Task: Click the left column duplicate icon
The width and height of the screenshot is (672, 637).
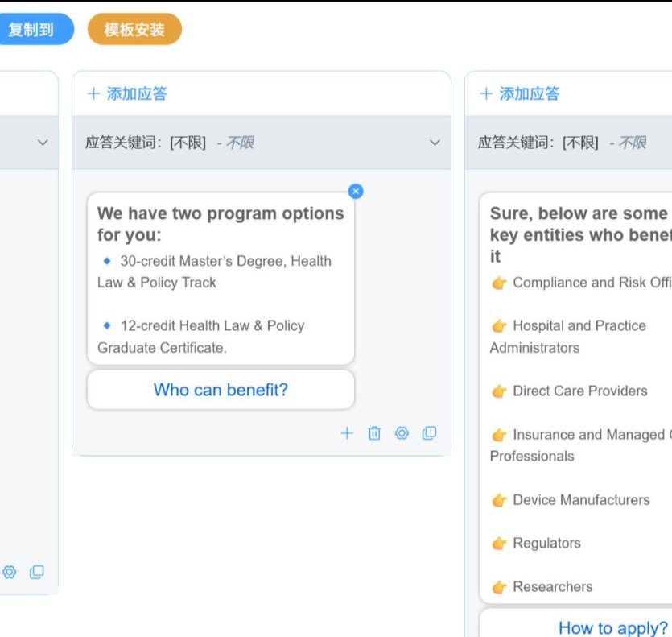Action: (x=37, y=572)
